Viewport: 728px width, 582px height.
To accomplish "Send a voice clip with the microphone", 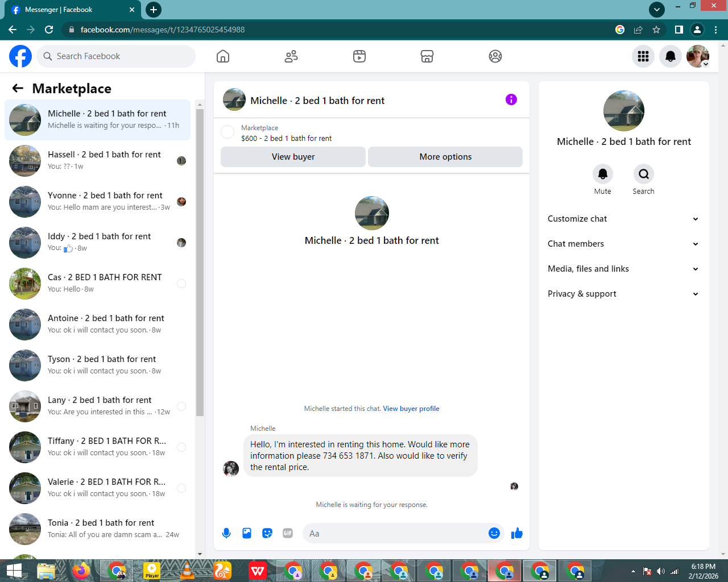I will click(x=226, y=533).
